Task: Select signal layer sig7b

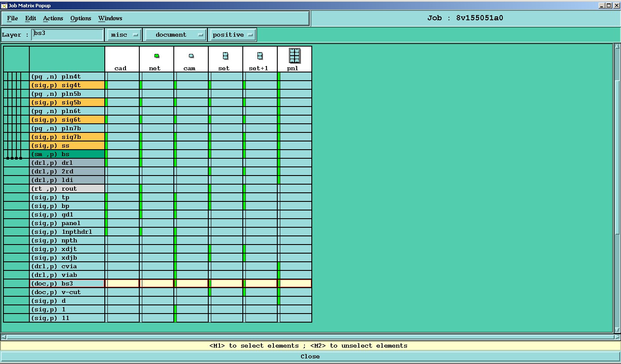Action: 67,137
